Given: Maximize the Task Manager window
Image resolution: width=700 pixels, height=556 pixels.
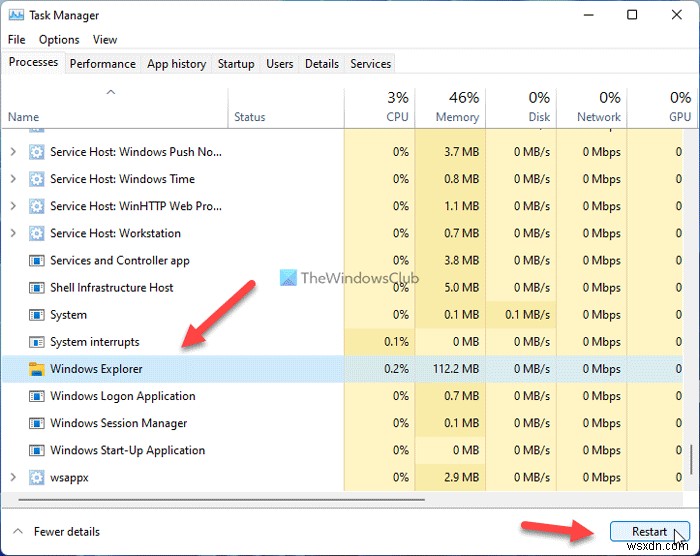Looking at the screenshot, I should tap(632, 15).
